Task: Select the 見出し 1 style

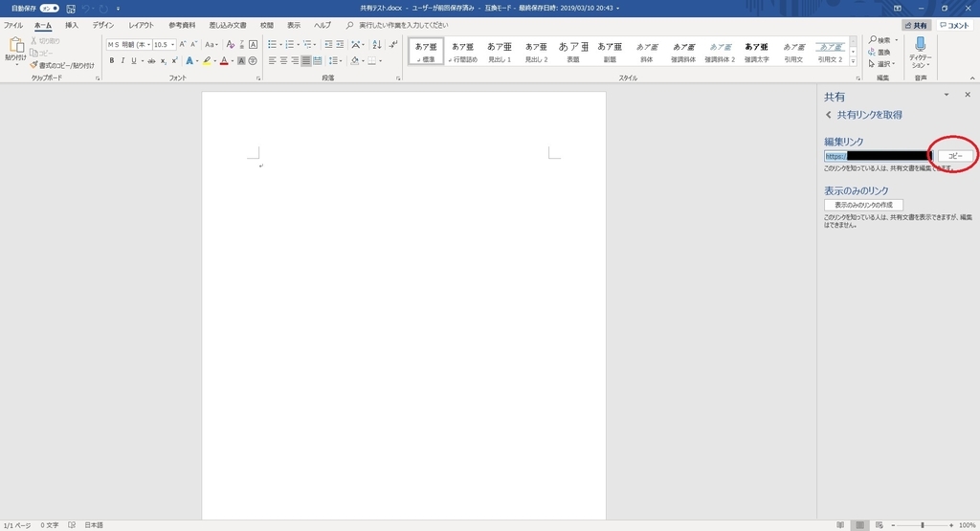Action: pos(500,52)
